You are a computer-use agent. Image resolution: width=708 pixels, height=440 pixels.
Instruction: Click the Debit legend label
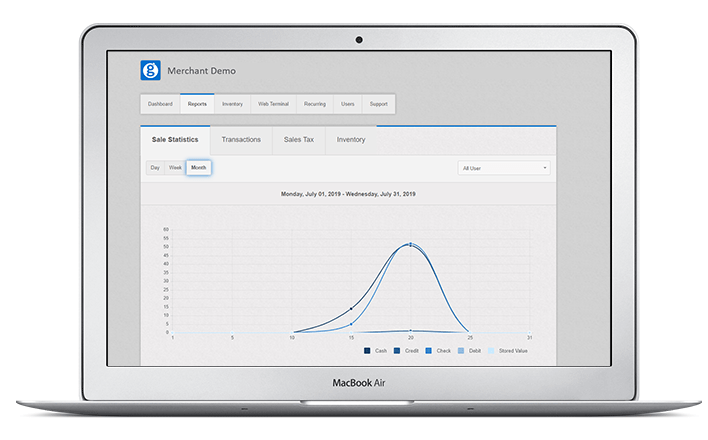pos(475,351)
